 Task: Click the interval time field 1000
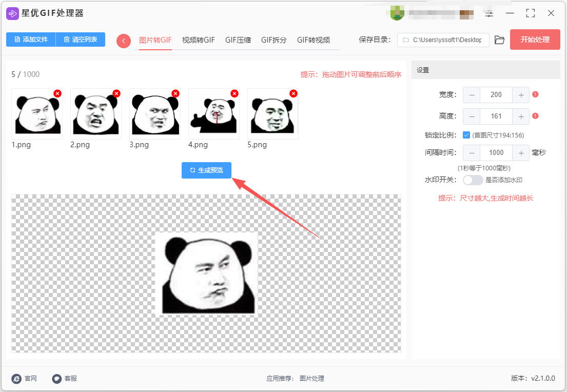tap(496, 153)
